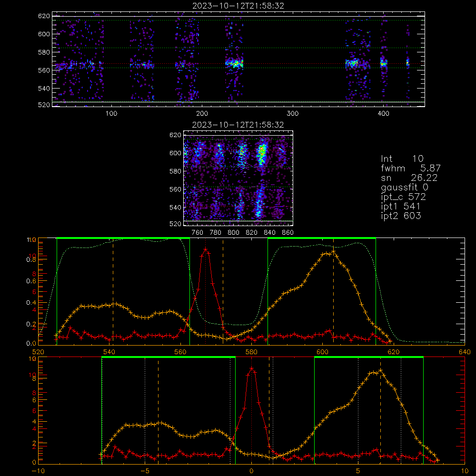Click the '640' x-axis label of upper profile plot

[465, 352]
